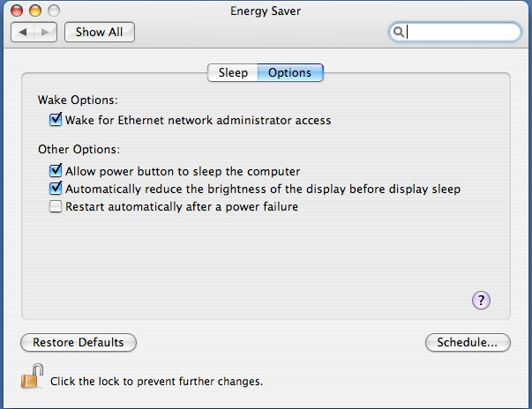The image size is (532, 409).
Task: Minimize the Energy Saver window
Action: coord(35,11)
